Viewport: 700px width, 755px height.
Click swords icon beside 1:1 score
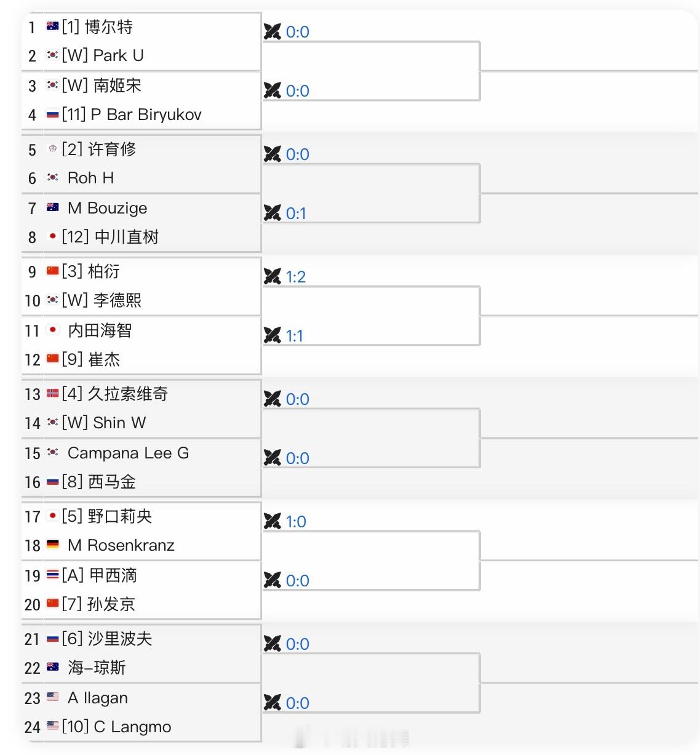tap(272, 335)
